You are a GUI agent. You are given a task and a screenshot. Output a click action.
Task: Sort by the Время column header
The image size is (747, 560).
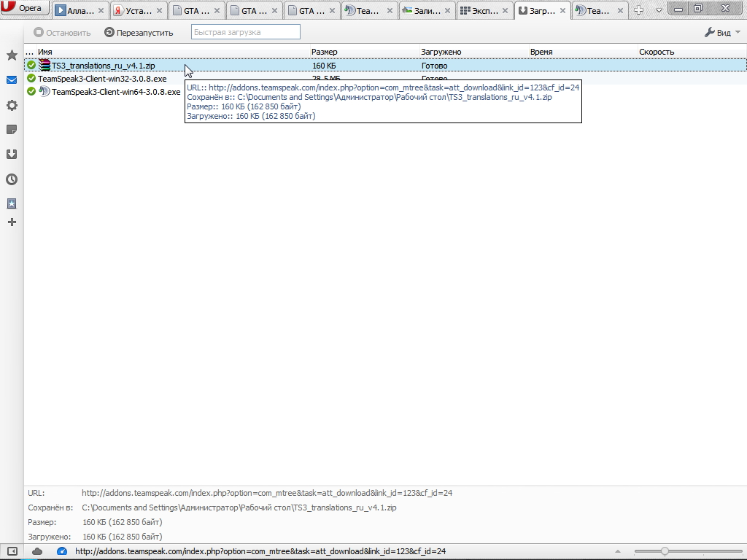pyautogui.click(x=583, y=52)
